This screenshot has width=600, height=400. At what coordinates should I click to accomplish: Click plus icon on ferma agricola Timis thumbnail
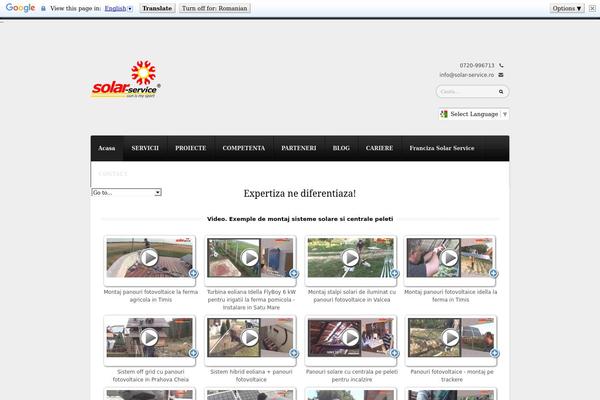(194, 273)
